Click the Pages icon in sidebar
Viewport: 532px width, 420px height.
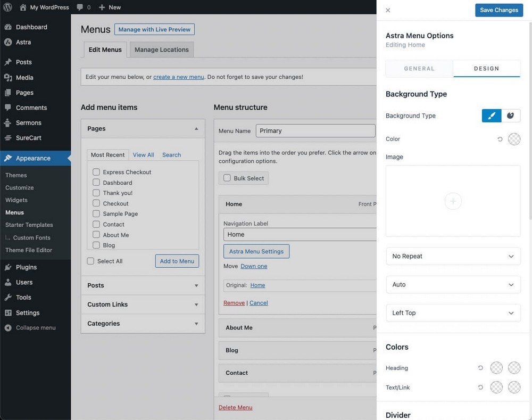[8, 92]
